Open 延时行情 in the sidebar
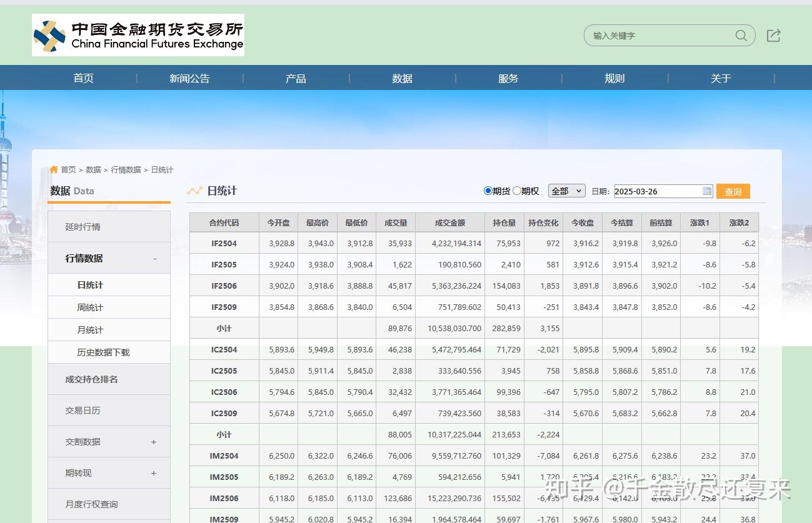This screenshot has width=812, height=523. 109,227
